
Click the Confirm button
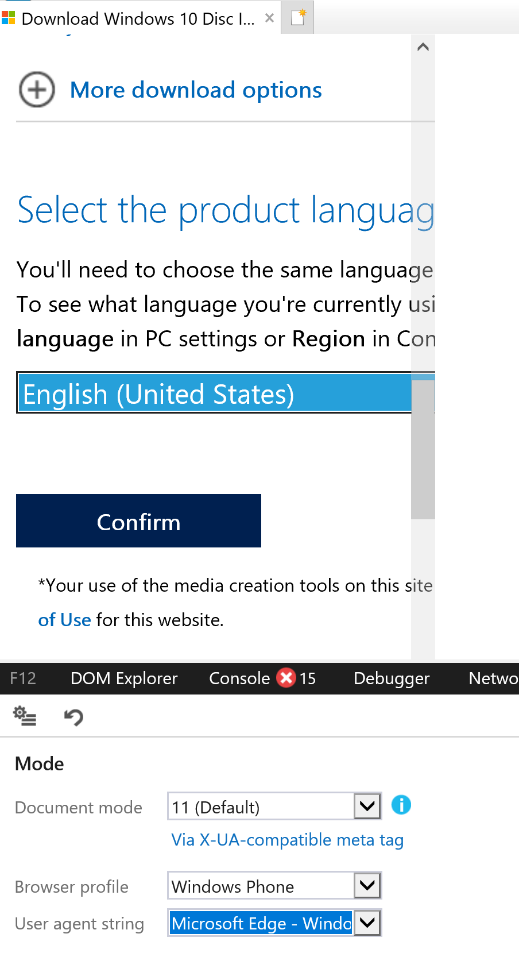(138, 521)
